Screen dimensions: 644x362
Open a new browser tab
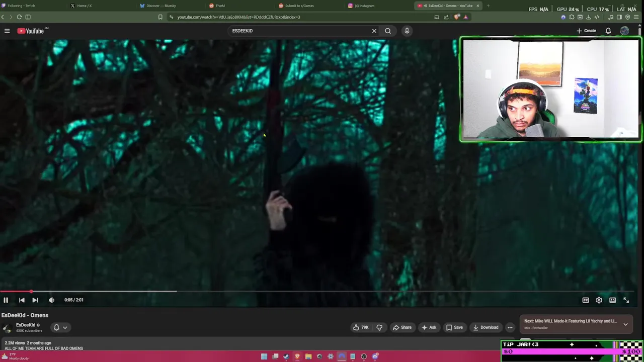(488, 6)
